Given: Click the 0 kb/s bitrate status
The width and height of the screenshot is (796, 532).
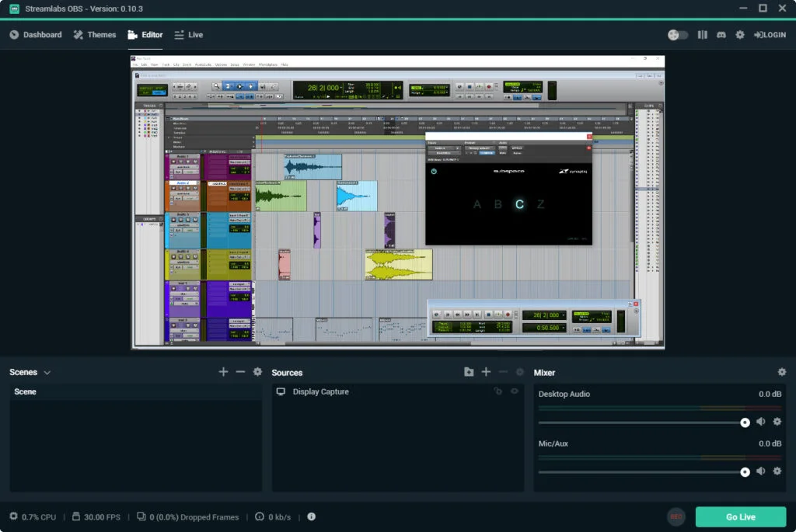Looking at the screenshot, I should pyautogui.click(x=273, y=516).
